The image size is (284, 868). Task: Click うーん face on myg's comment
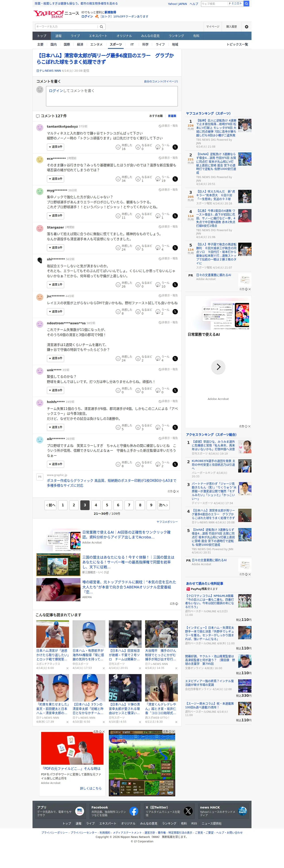[x=158, y=216]
